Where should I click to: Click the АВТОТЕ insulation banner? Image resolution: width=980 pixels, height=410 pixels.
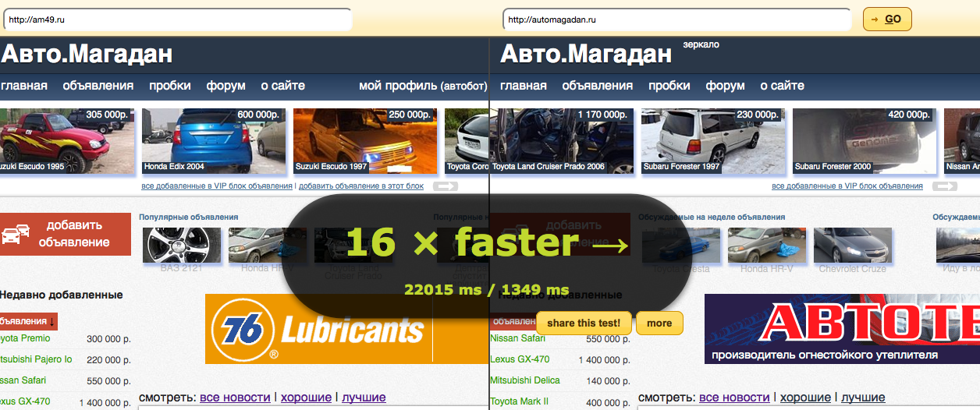[842, 329]
